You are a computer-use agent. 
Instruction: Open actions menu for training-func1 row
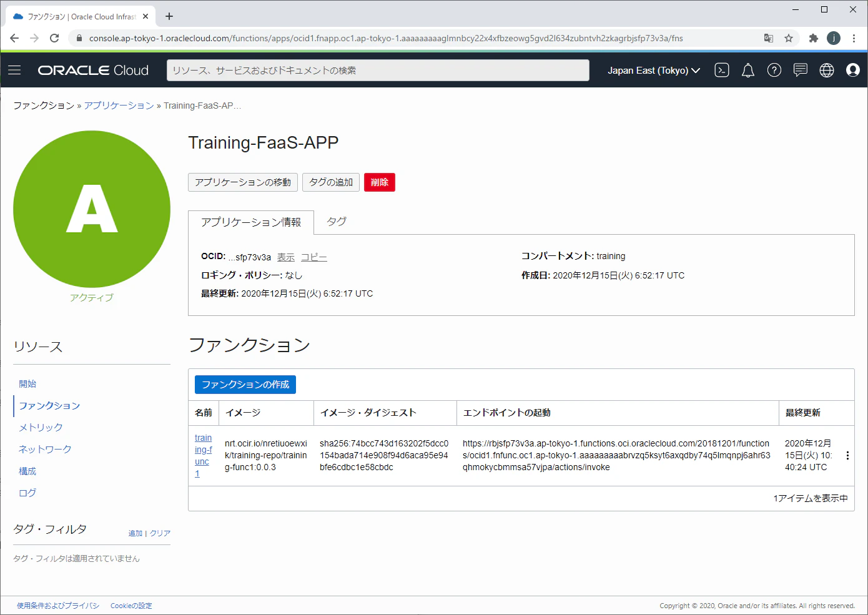point(847,456)
